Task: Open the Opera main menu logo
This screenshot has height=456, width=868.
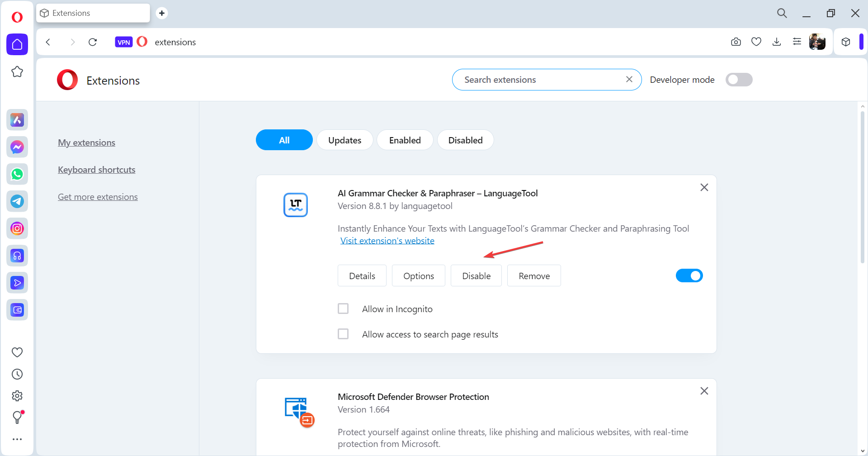Action: pyautogui.click(x=17, y=17)
